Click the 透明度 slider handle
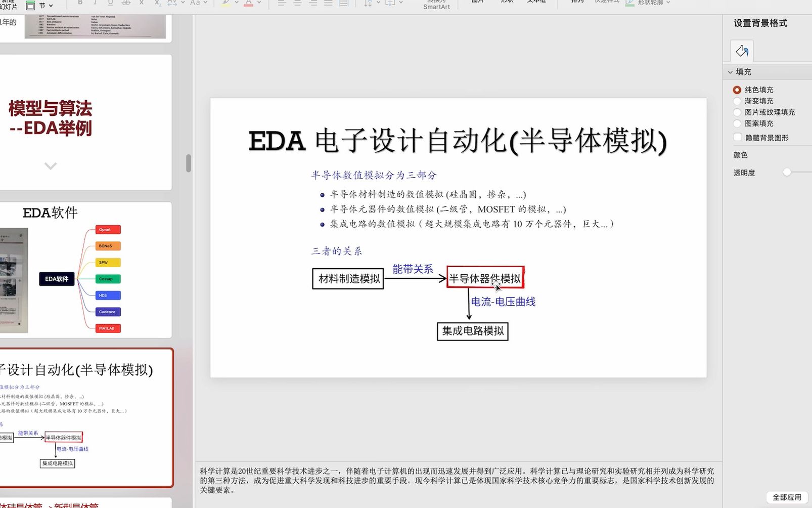Image resolution: width=812 pixels, height=508 pixels. click(787, 172)
